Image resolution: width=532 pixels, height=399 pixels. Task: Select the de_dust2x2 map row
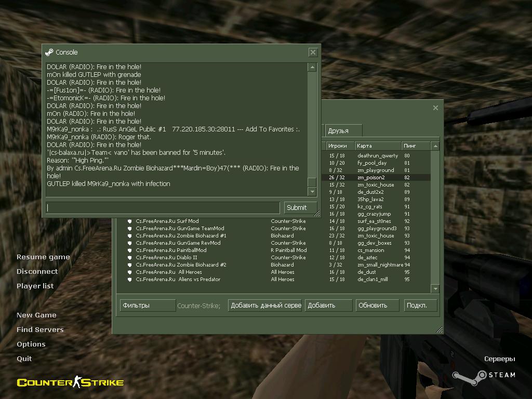tap(376, 192)
